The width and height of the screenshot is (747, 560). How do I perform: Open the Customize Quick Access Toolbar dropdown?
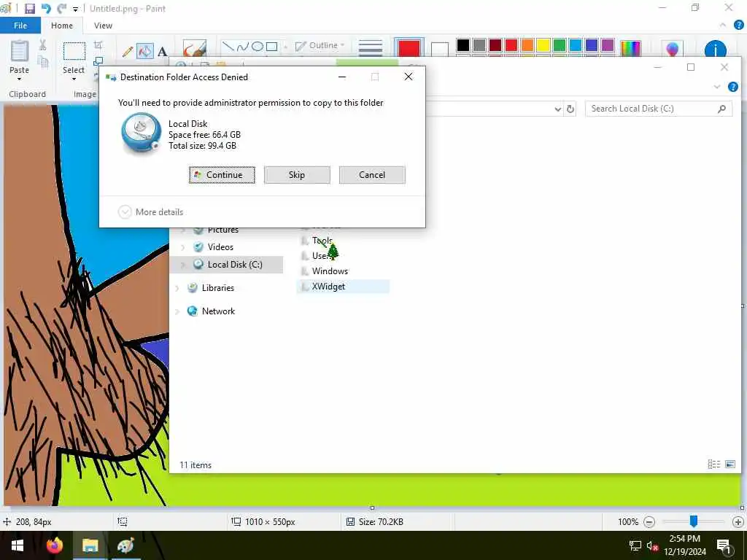75,9
